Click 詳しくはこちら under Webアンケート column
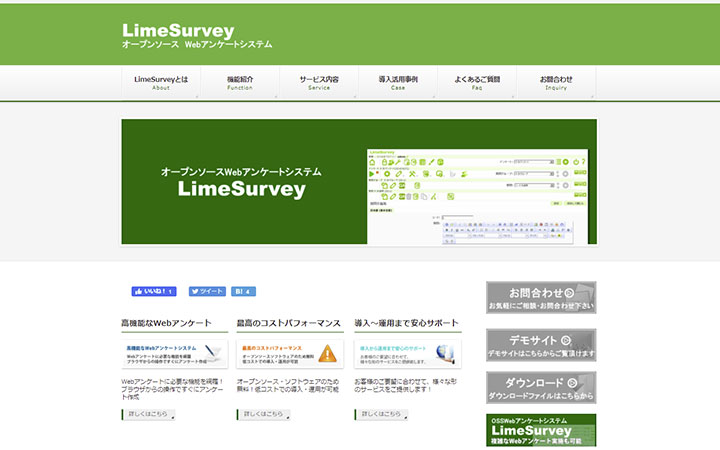 (x=148, y=414)
